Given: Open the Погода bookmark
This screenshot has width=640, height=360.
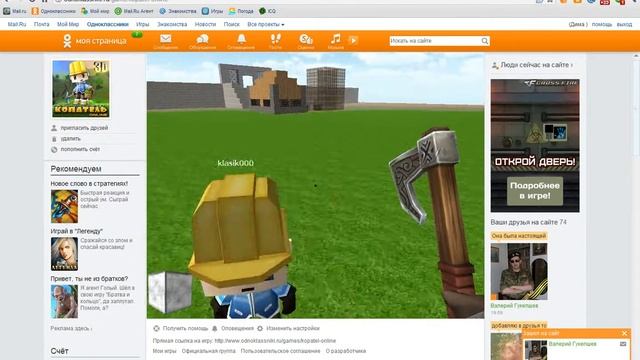Looking at the screenshot, I should coord(241,11).
